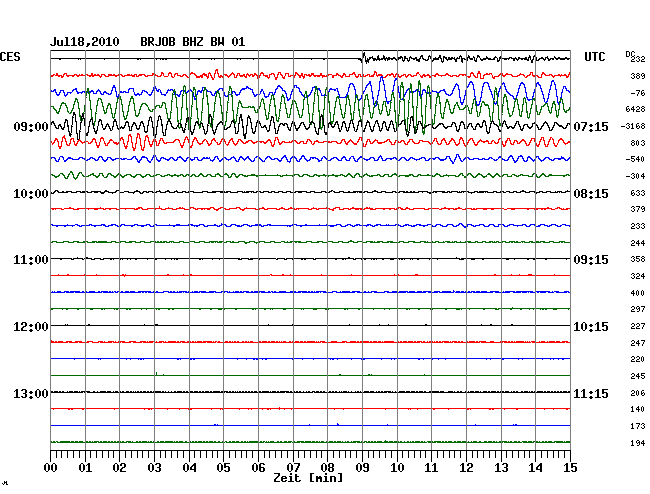The image size is (650, 494).
Task: Select the DC offset value -76
Action: 638,93
